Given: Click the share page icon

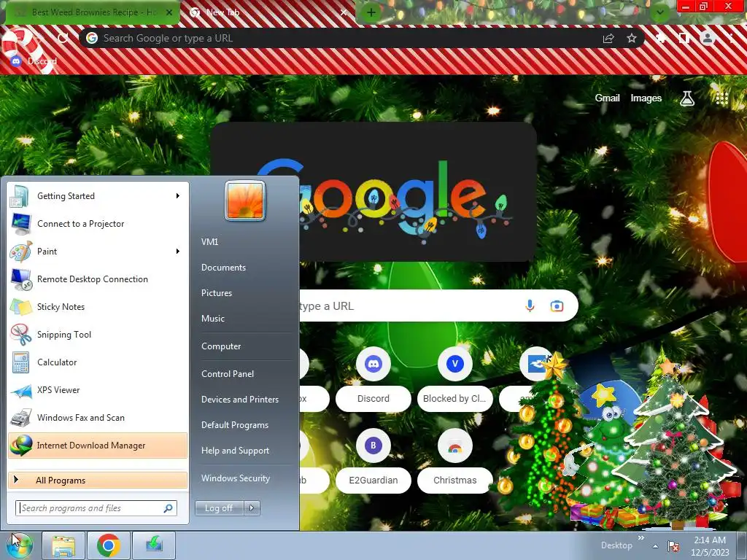Looking at the screenshot, I should click(x=608, y=39).
